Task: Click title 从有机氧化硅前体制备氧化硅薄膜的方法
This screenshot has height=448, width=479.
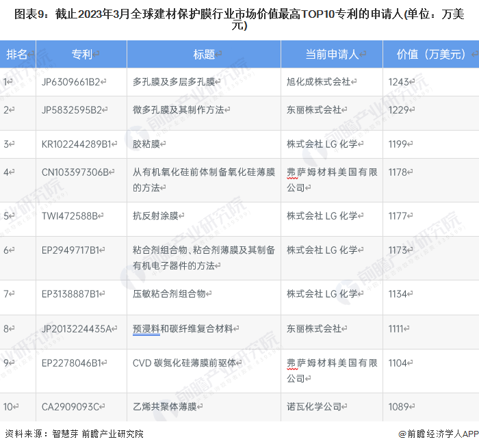Action: (204, 180)
